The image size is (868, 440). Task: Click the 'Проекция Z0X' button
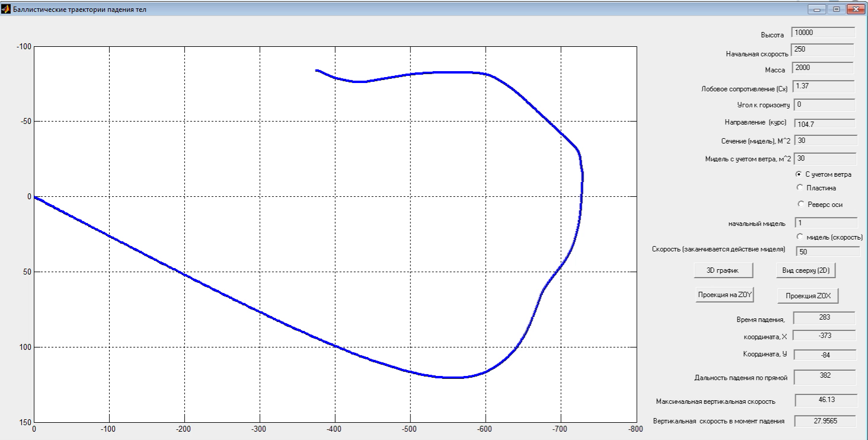click(x=808, y=295)
